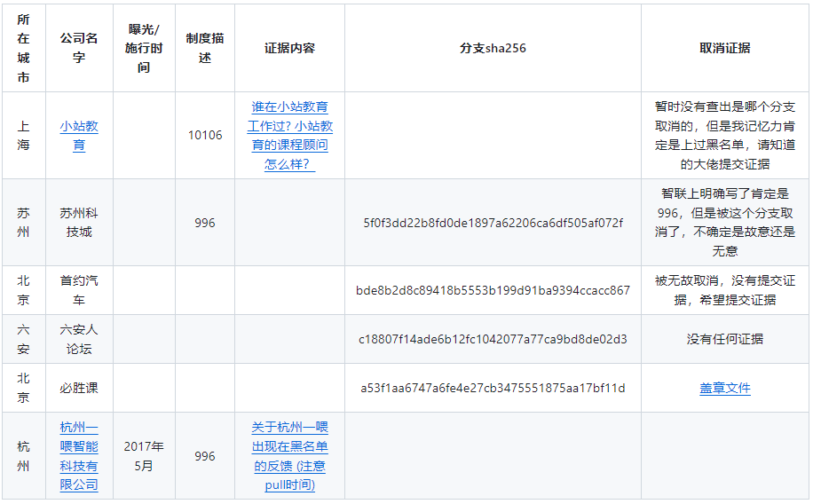This screenshot has width=813, height=504.
Task: Click the 没有任何证据 text
Action: [725, 339]
